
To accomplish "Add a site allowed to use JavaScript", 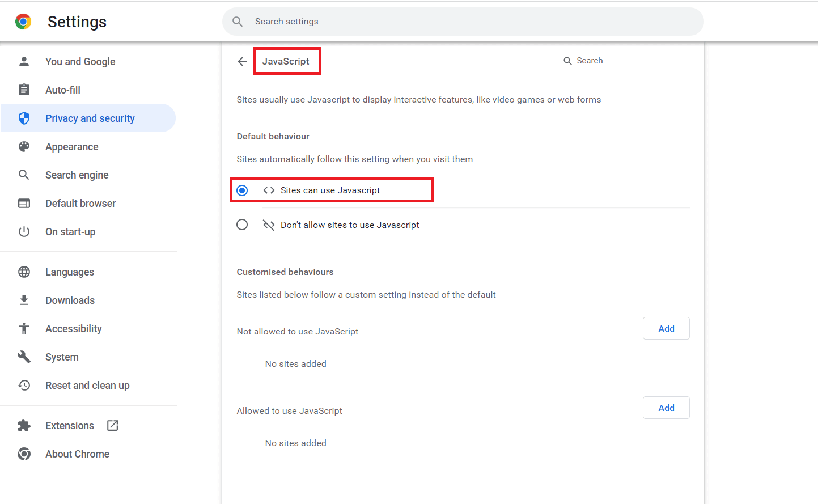I will pyautogui.click(x=666, y=408).
